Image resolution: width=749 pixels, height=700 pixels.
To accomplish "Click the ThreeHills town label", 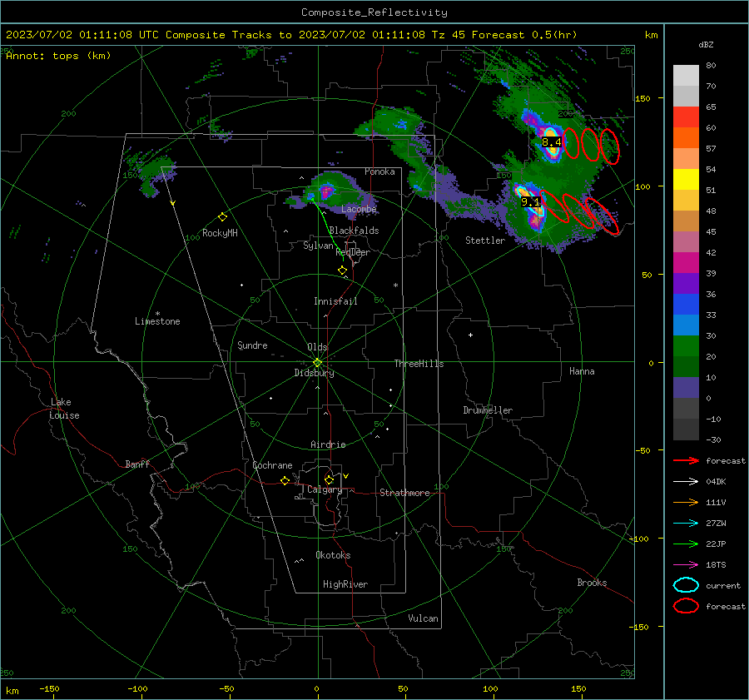I will (x=419, y=364).
